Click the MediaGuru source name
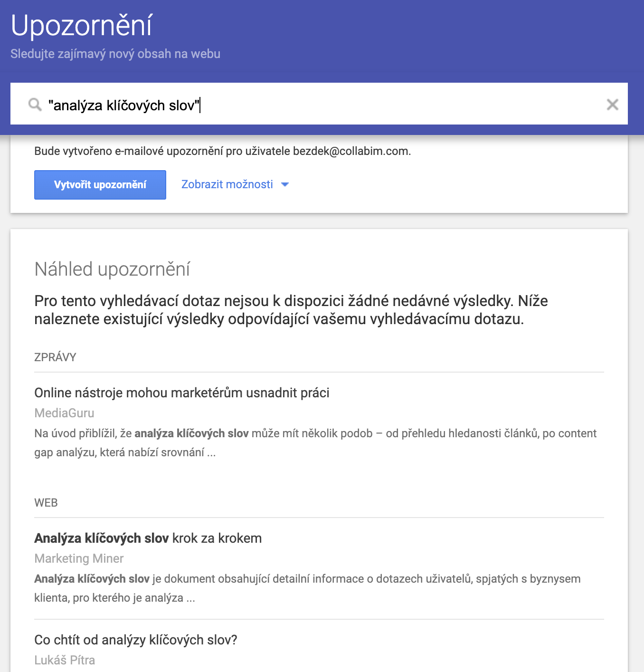Viewport: 644px width, 672px height. click(64, 413)
